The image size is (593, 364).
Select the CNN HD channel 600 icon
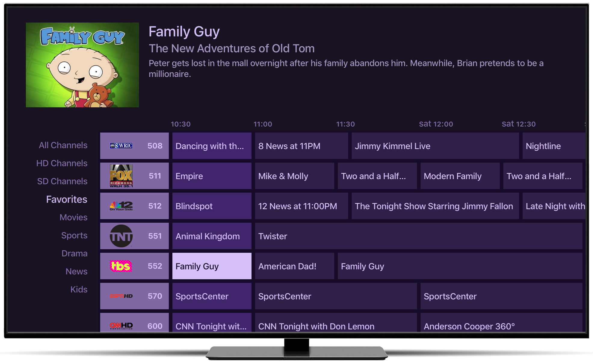click(x=120, y=326)
